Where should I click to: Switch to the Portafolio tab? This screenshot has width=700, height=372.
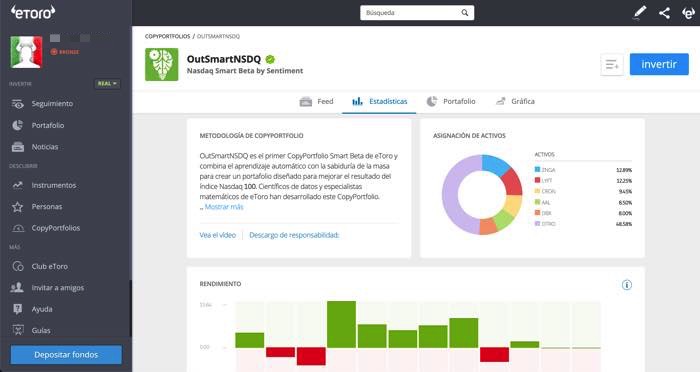point(451,101)
